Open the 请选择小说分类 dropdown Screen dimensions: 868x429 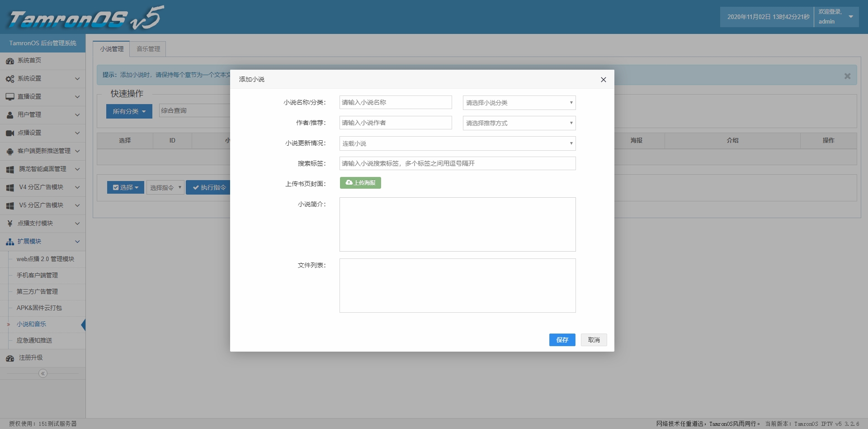(x=519, y=103)
